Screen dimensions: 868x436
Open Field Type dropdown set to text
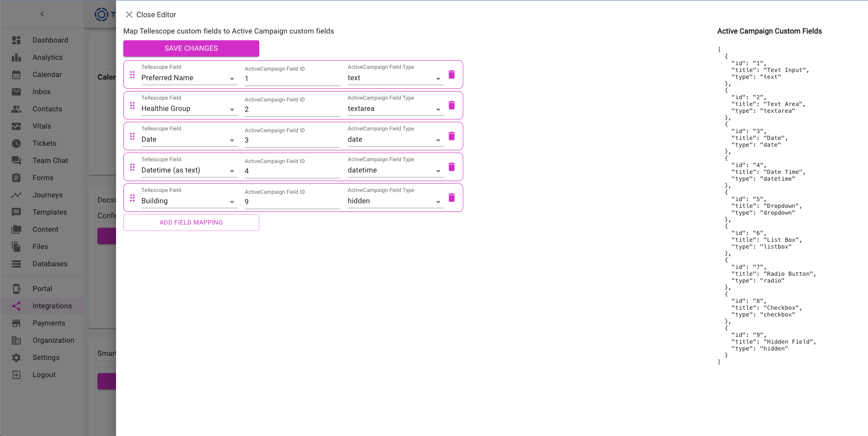click(395, 78)
